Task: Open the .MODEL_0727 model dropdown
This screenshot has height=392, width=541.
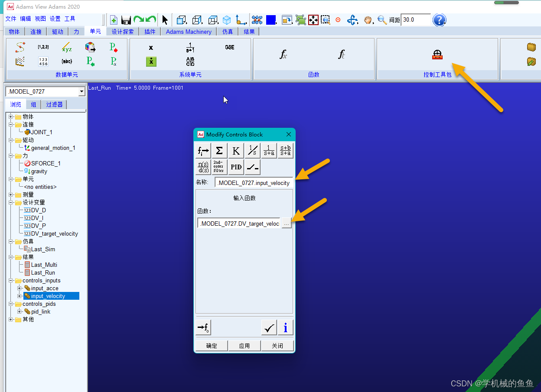Action: (x=81, y=91)
